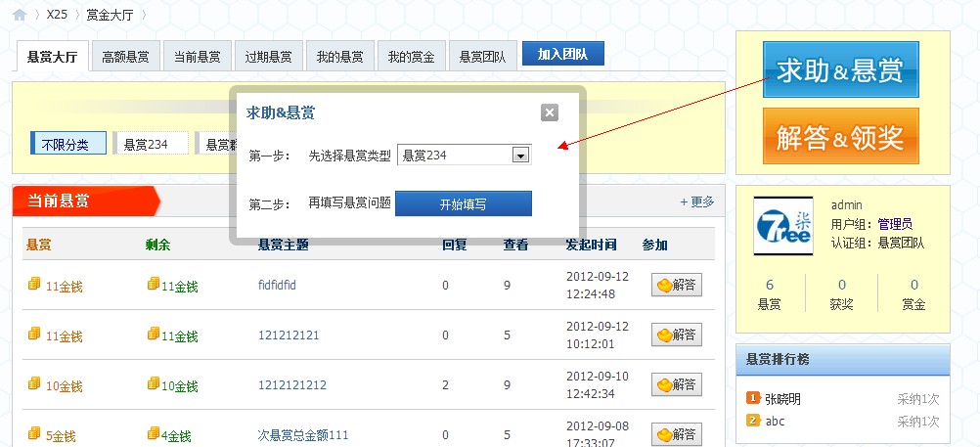Open the 121212121 bounty topic
The image size is (980, 447).
coord(289,335)
